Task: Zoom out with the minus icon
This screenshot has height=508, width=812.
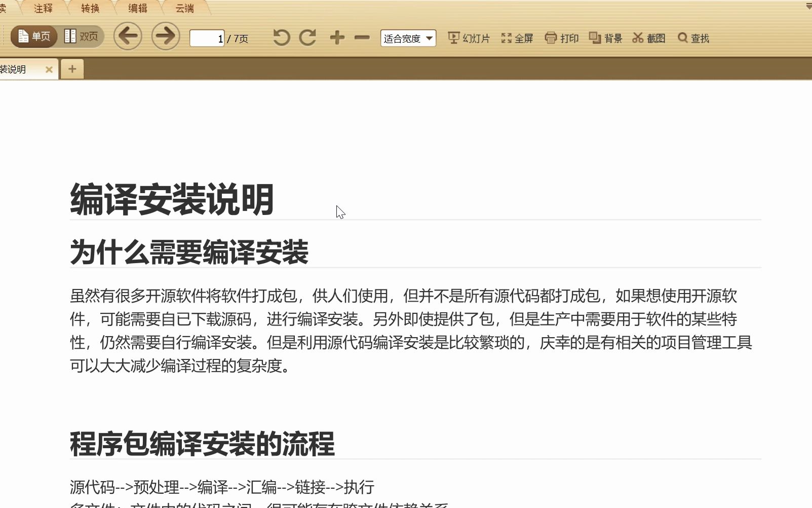Action: click(362, 38)
